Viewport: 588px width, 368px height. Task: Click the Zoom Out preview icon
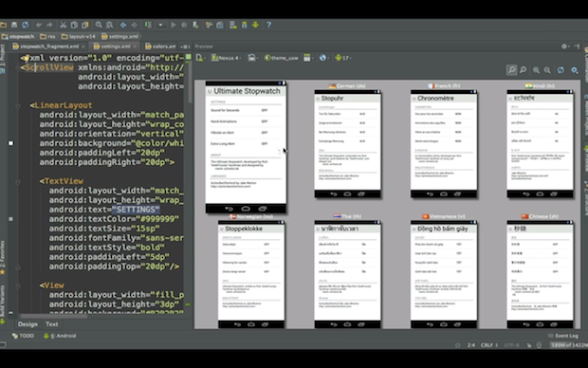pos(547,70)
